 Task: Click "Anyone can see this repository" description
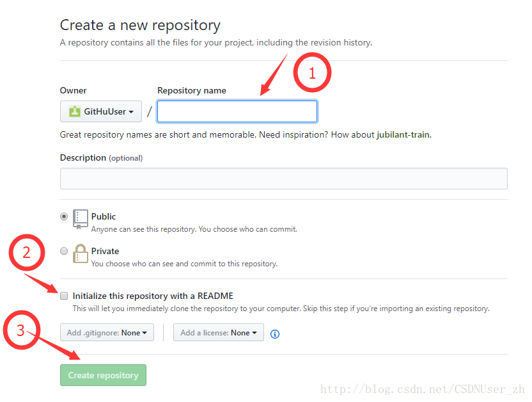(x=194, y=229)
